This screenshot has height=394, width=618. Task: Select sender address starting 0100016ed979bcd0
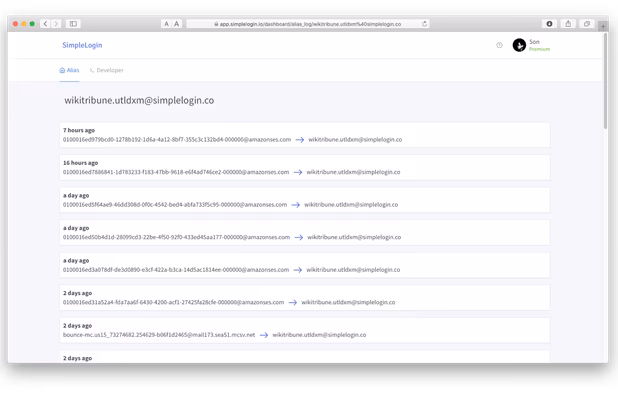tap(177, 139)
